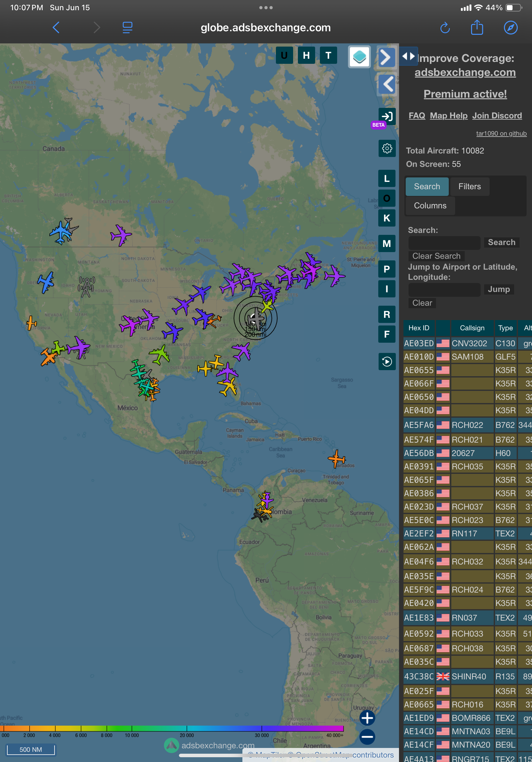Select table row CNV3202

[x=468, y=343]
